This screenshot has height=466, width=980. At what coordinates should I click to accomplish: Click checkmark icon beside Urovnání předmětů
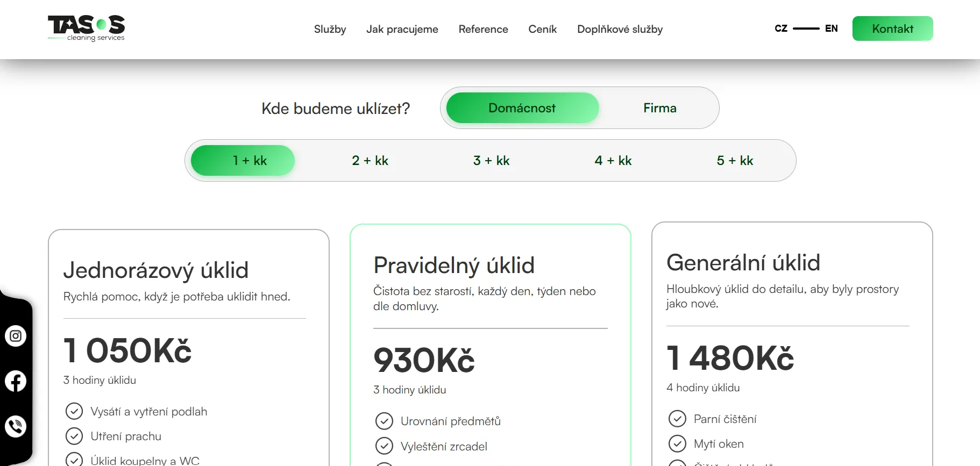coord(384,421)
